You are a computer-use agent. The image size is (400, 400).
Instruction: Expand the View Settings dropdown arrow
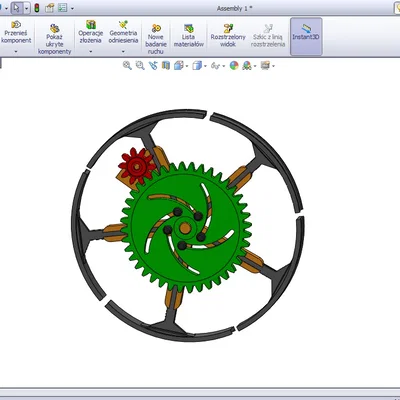click(x=273, y=66)
